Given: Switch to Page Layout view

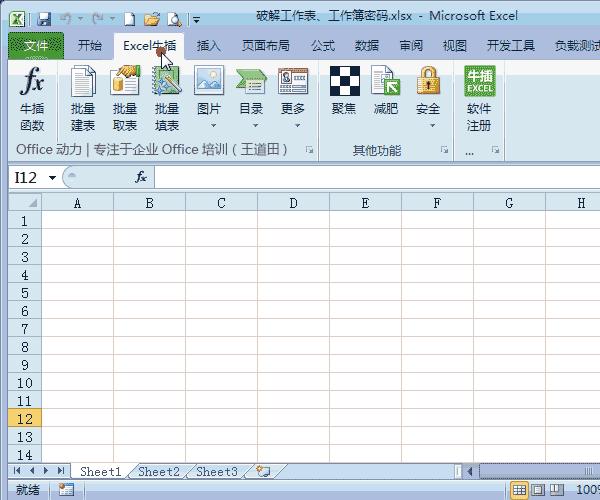Looking at the screenshot, I should tap(538, 490).
